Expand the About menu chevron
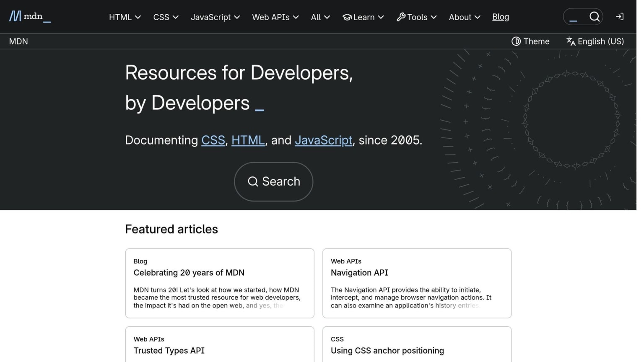 coord(477,17)
